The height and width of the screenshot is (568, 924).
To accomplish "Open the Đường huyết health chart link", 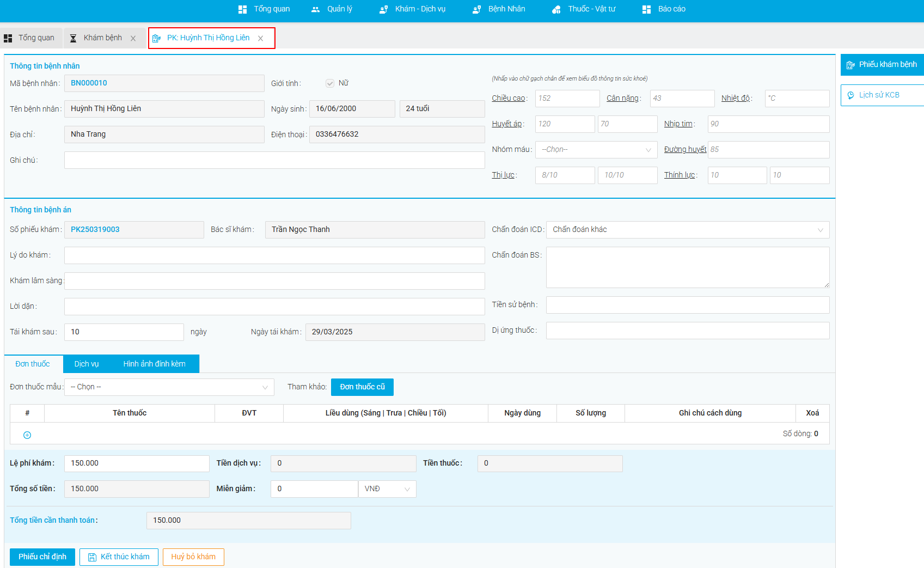I will click(685, 150).
